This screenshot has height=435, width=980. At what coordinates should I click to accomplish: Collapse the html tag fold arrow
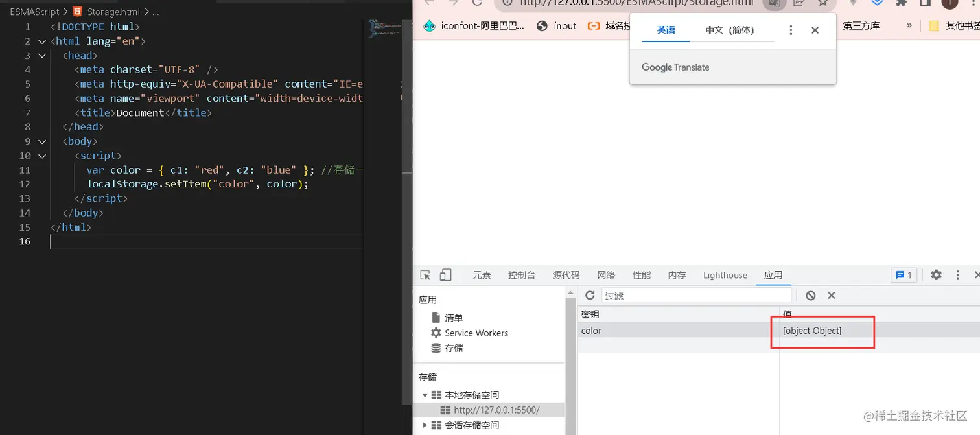42,41
